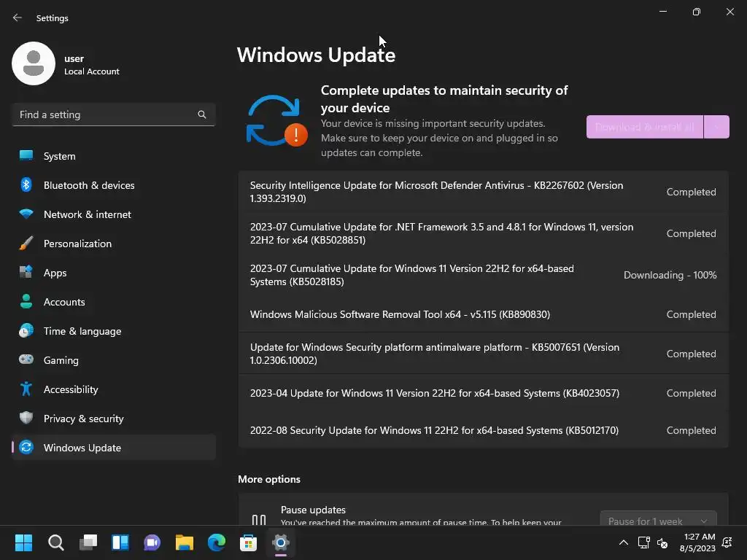Click the large update status icon with warning
The image size is (747, 560).
tap(276, 121)
